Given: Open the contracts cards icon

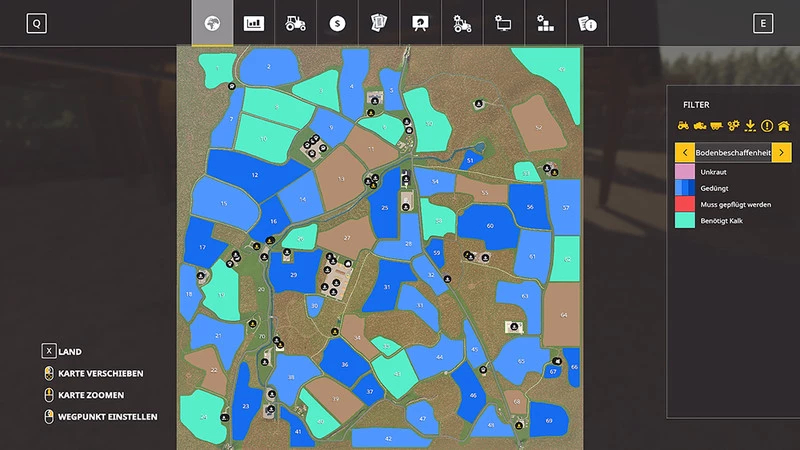Looking at the screenshot, I should (x=378, y=23).
